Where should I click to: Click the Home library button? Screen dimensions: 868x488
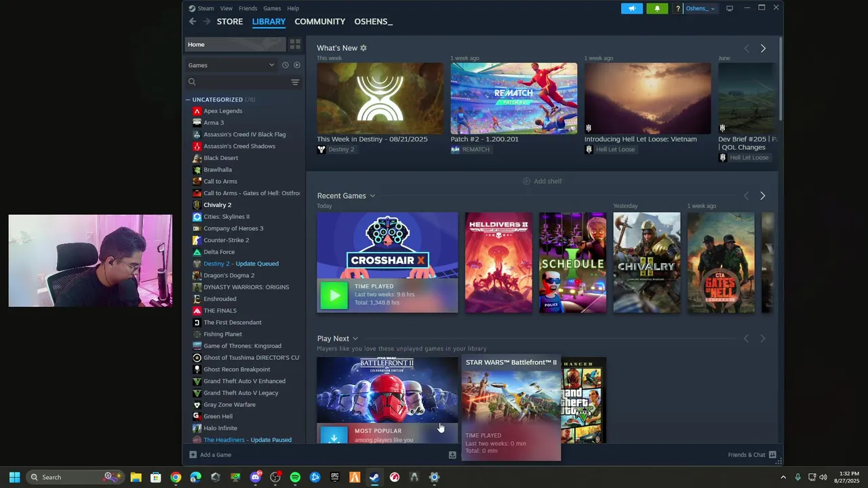[235, 45]
